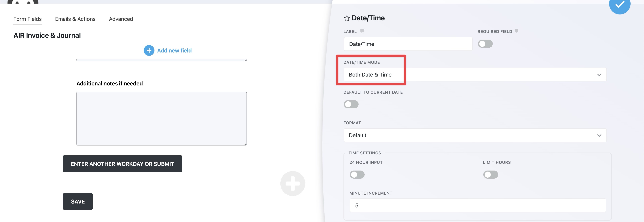Click the large gray plus circle icon
This screenshot has height=222, width=644.
point(292,183)
